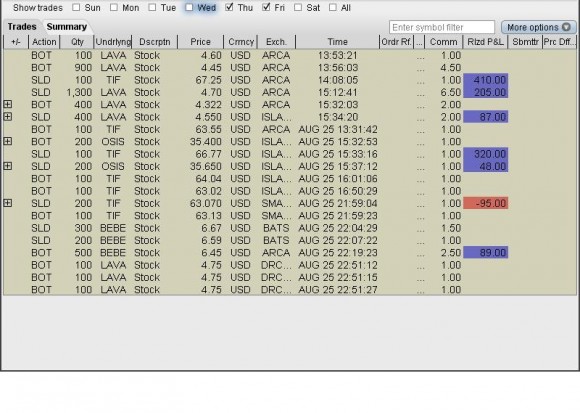Enable the Tue trades checkbox
Image resolution: width=580 pixels, height=413 pixels.
point(152,7)
